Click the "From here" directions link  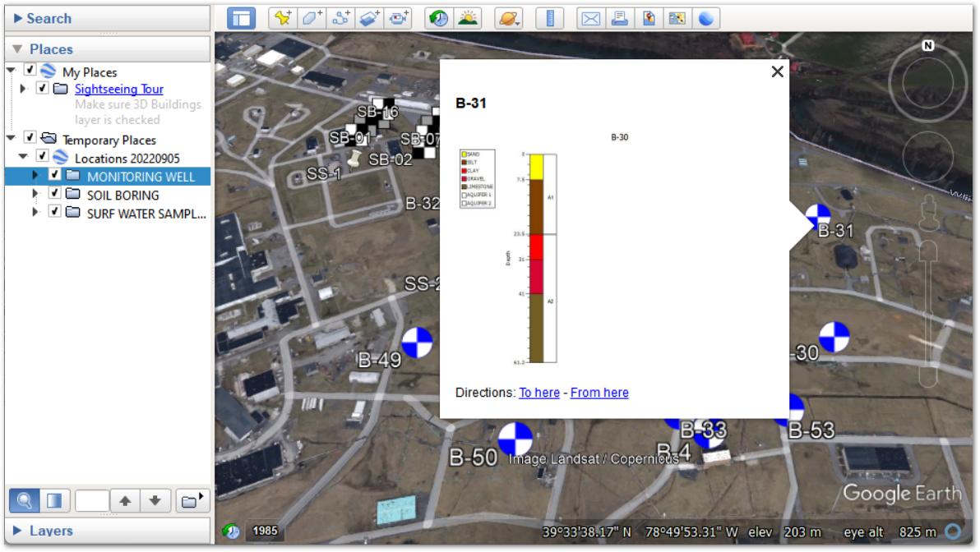[599, 393]
